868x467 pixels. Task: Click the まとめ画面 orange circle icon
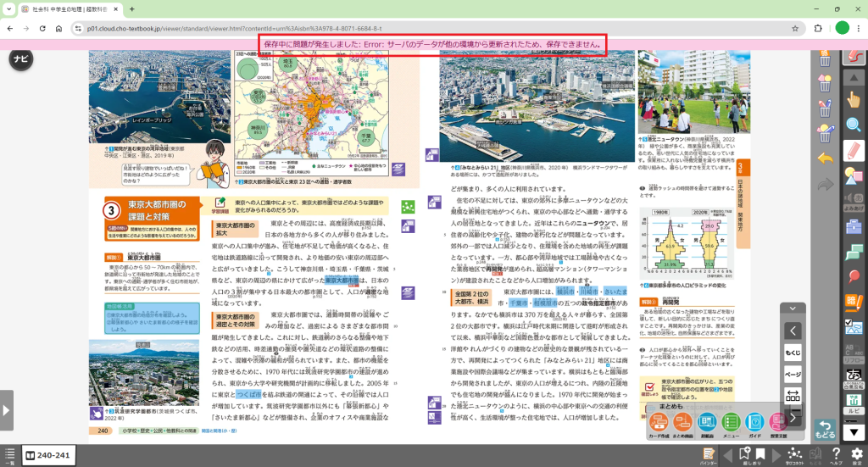coord(682,423)
